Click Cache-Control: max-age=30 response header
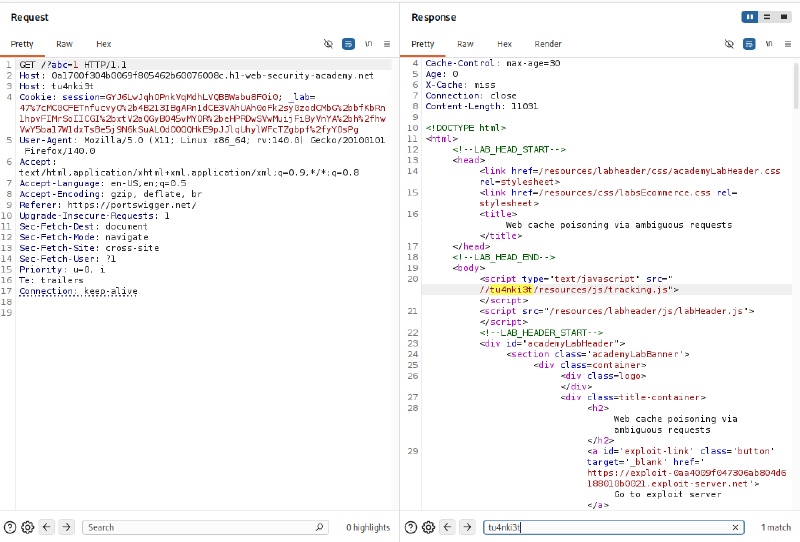Screen dimensions: 800x542 pos(493,63)
